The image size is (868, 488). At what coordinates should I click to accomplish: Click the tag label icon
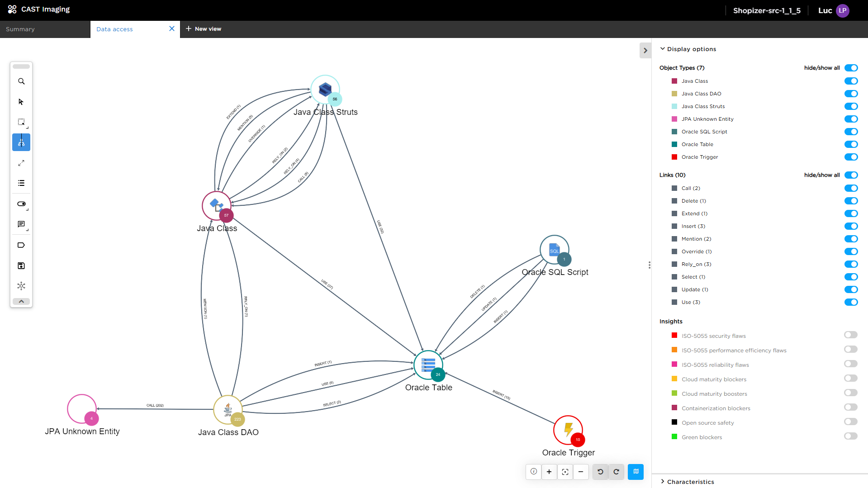pos(21,245)
